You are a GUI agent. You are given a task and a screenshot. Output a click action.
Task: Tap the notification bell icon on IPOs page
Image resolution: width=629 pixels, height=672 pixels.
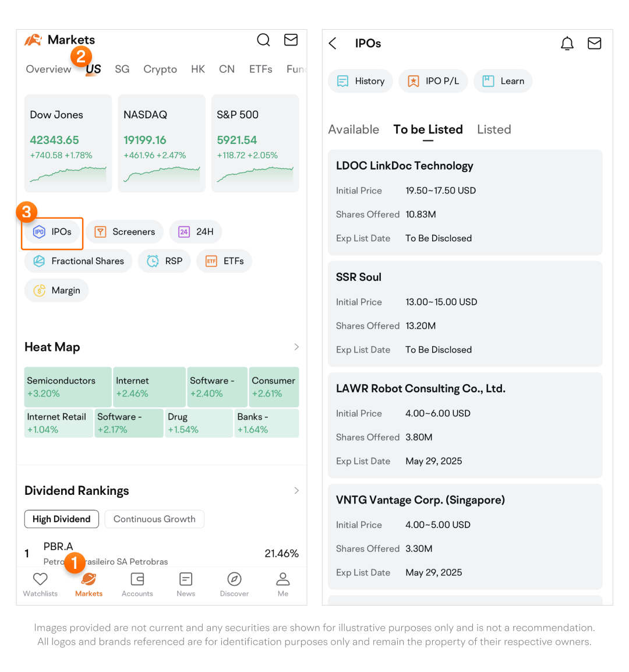tap(567, 44)
